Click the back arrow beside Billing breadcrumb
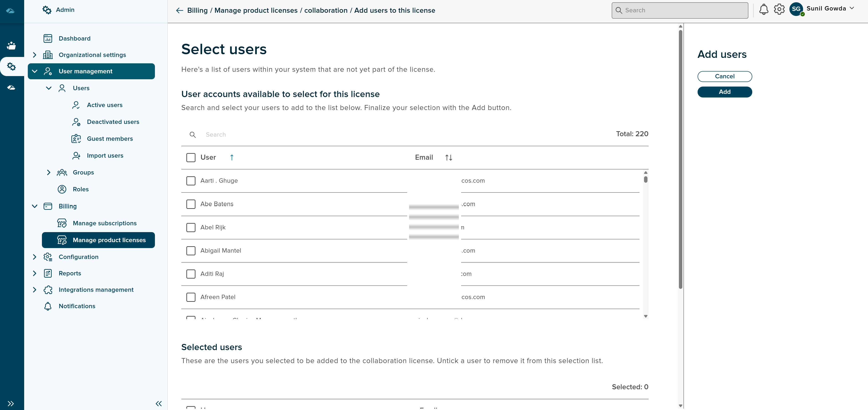The image size is (868, 410). 180,10
